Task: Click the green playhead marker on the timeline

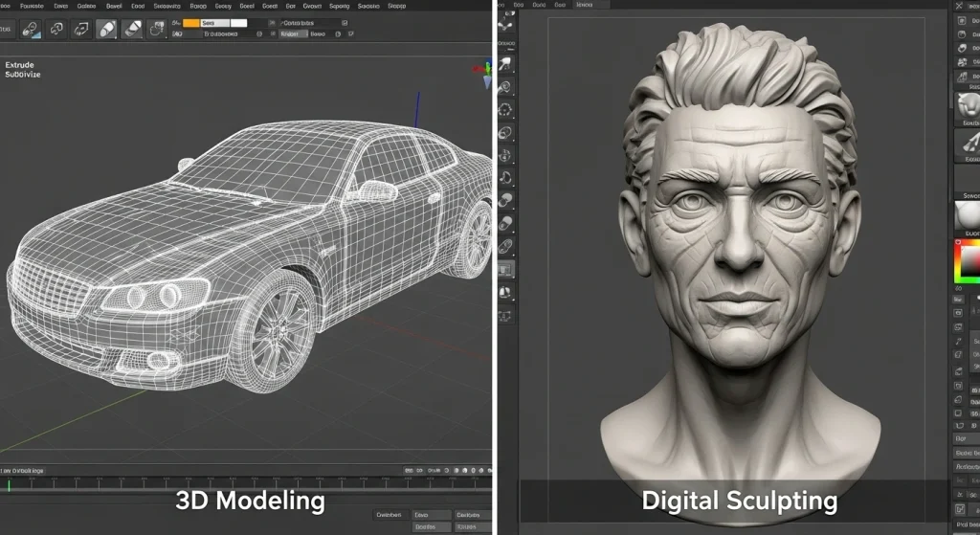Action: [x=9, y=484]
